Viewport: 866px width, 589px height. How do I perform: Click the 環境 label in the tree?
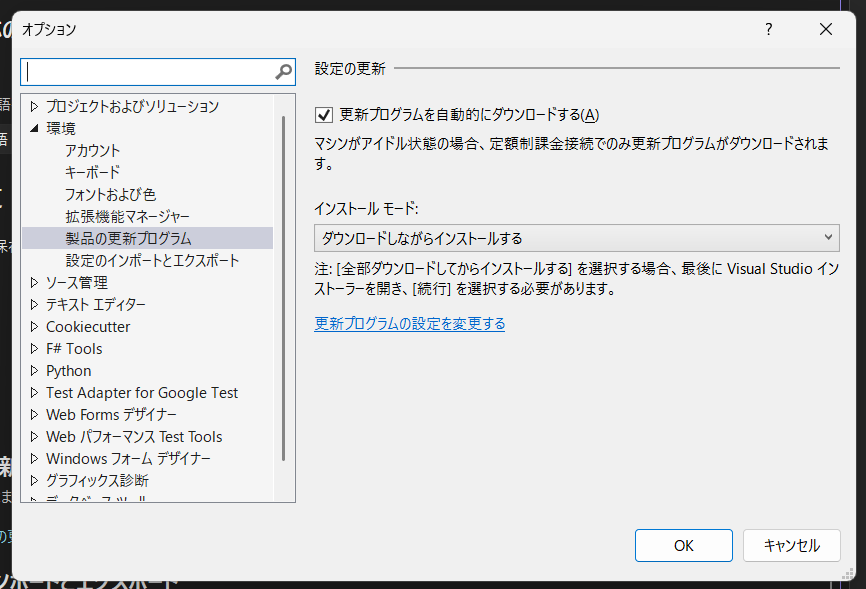coord(61,128)
